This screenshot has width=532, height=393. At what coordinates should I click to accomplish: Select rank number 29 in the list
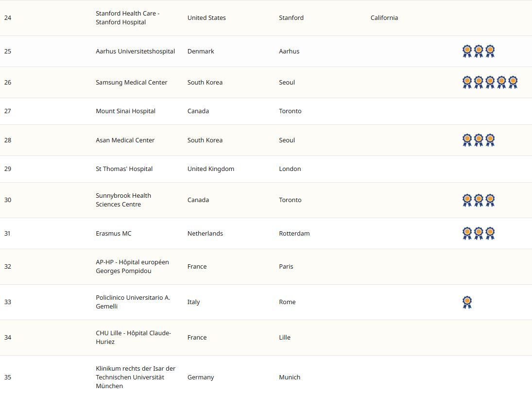[8, 169]
